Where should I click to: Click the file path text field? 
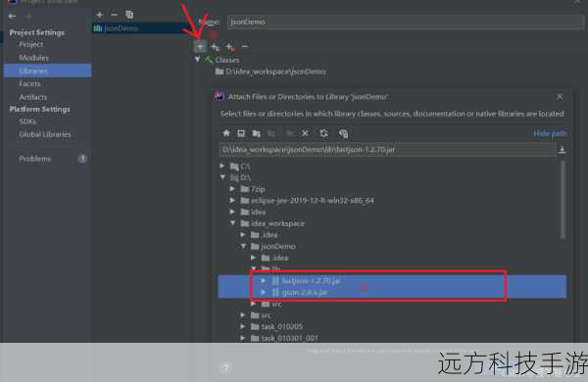(x=388, y=150)
